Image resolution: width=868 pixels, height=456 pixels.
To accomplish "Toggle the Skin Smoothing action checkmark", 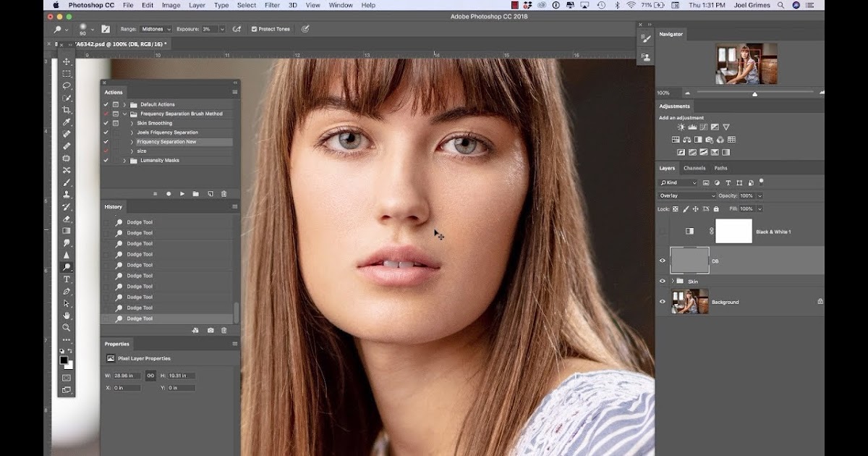I will (x=106, y=123).
